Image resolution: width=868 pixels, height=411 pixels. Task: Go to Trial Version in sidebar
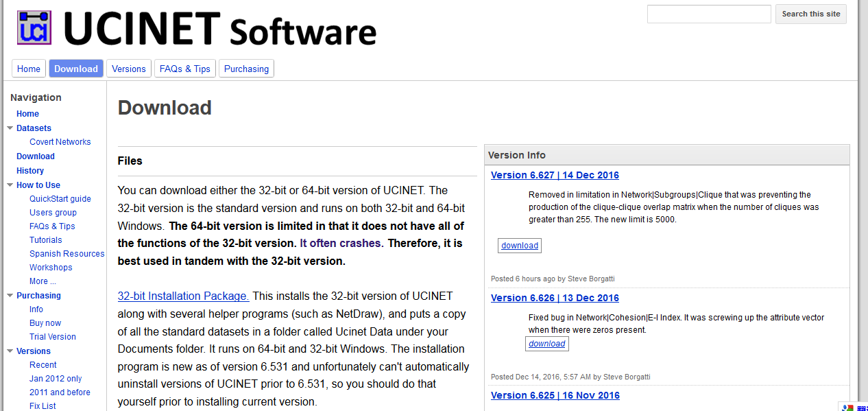point(53,337)
